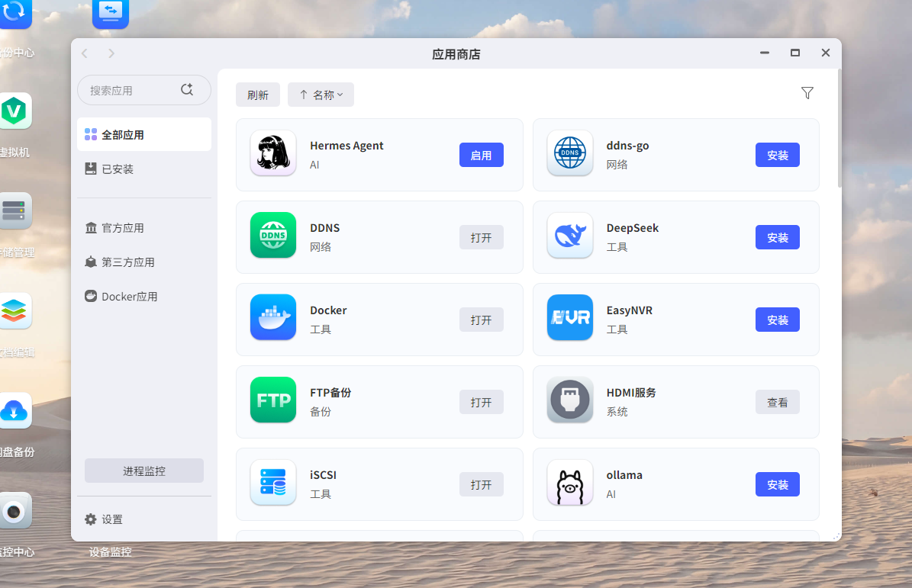
Task: Install EasyNVR
Action: pyautogui.click(x=778, y=320)
